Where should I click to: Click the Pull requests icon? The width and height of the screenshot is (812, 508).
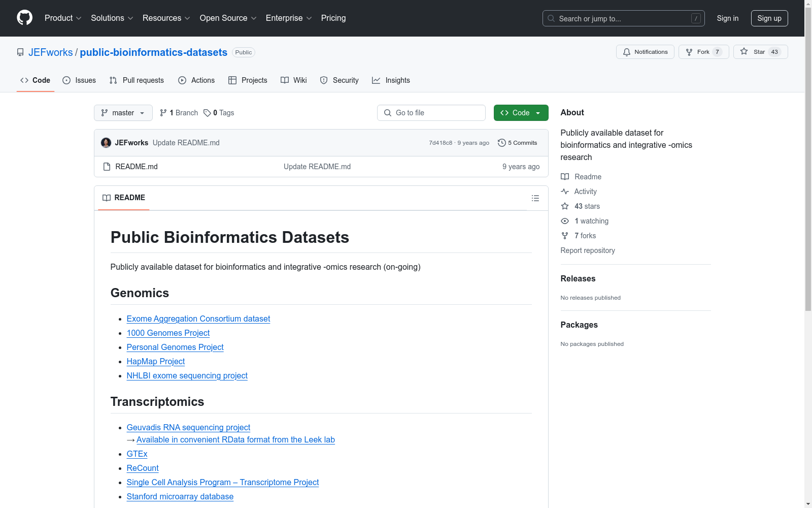coord(113,80)
